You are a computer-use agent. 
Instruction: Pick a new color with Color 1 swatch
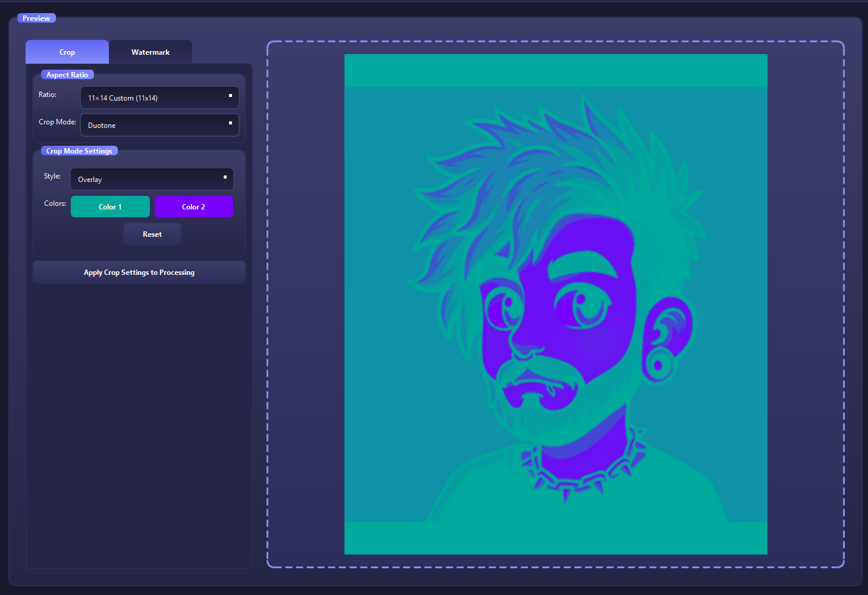[110, 206]
